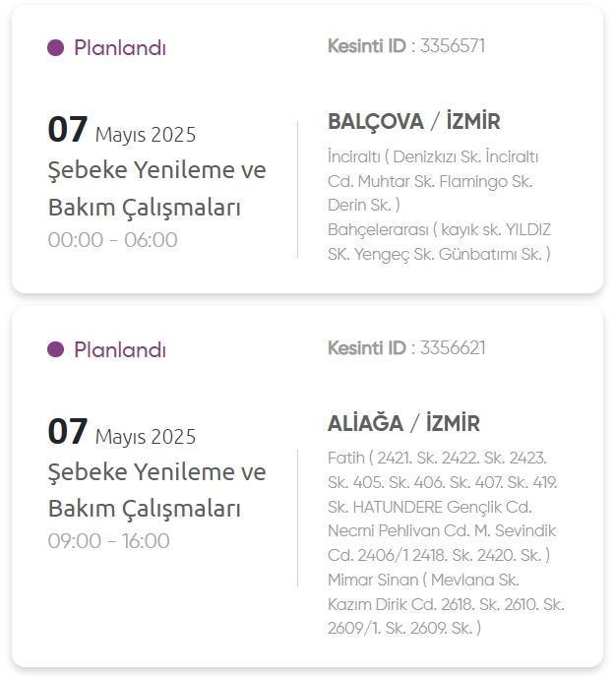Open ALİAĞA / İZMİR heading
The height and width of the screenshot is (676, 616).
click(403, 423)
